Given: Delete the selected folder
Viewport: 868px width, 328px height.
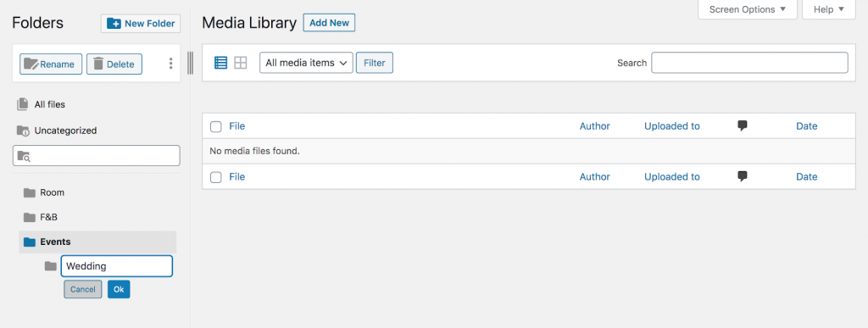Looking at the screenshot, I should 114,64.
